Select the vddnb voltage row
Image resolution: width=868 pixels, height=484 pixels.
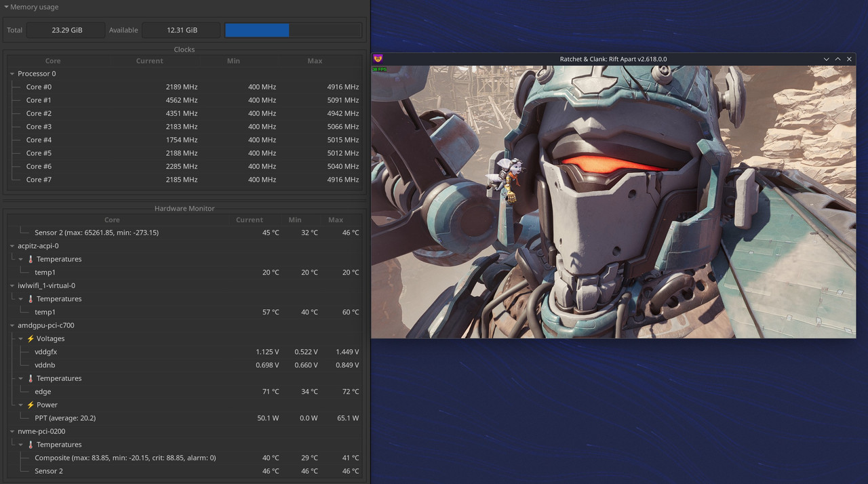click(x=184, y=365)
